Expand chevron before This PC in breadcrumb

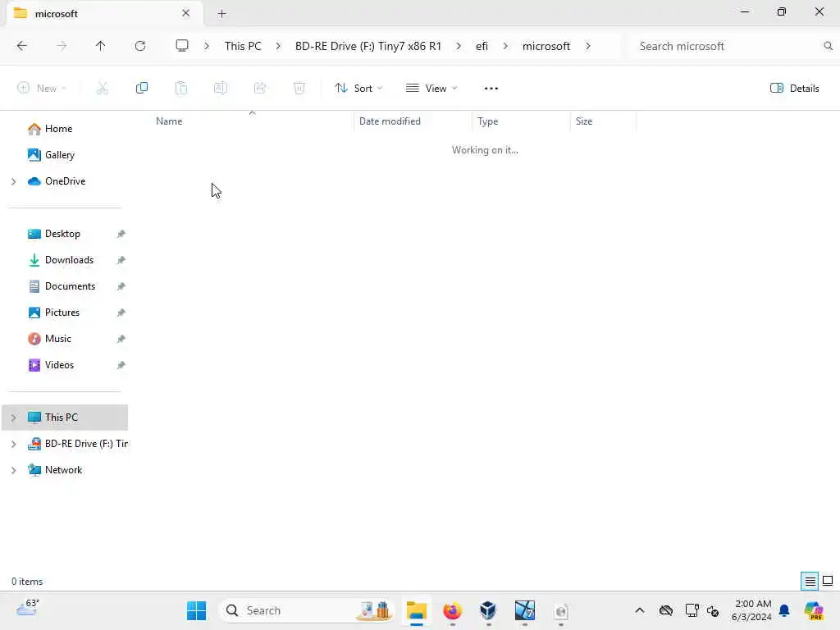pos(206,46)
